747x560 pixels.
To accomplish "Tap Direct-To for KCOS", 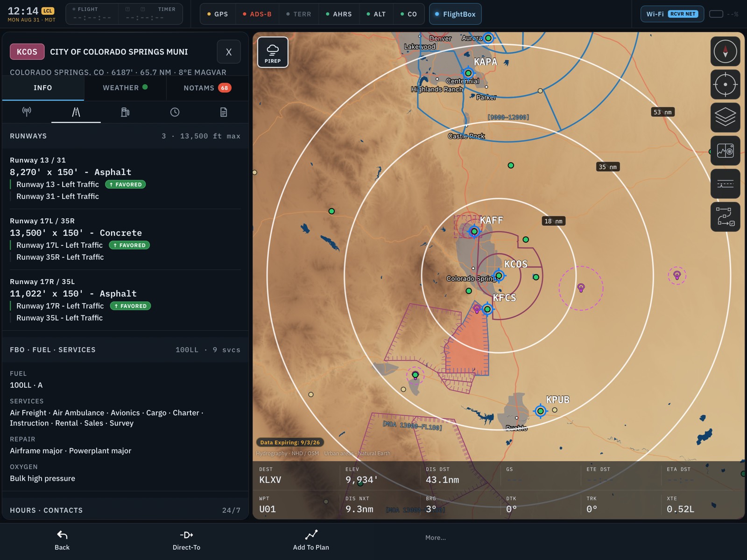I will pyautogui.click(x=186, y=540).
